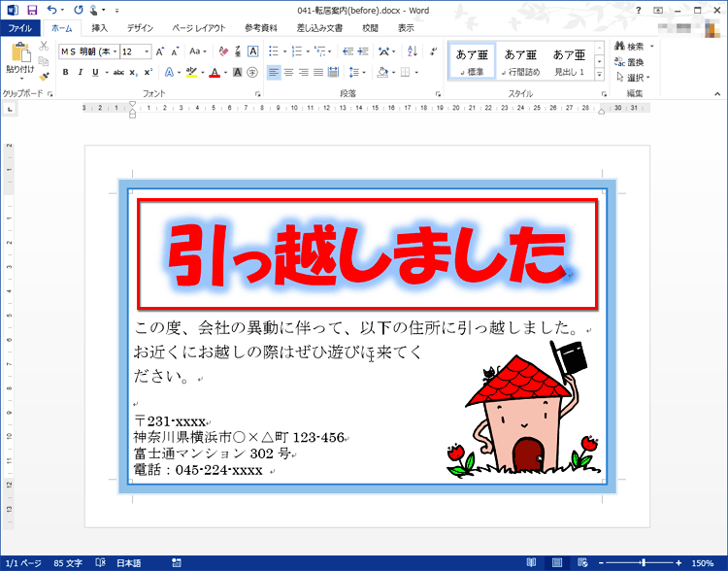Apply distributed alignment

click(333, 73)
